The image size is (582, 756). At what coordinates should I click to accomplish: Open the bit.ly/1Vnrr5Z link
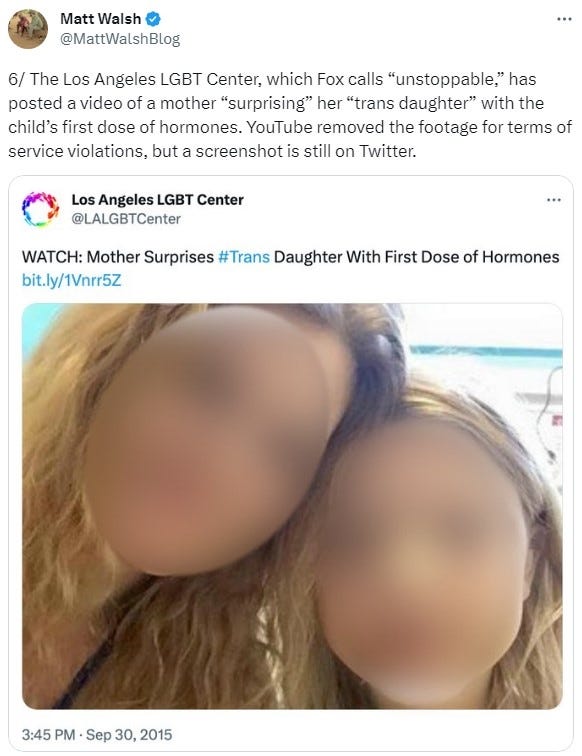(71, 280)
